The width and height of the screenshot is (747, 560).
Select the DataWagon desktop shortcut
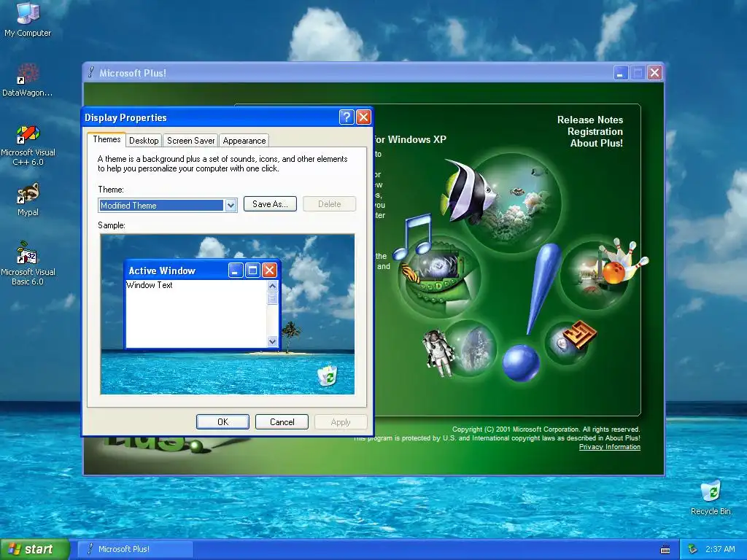[28, 79]
